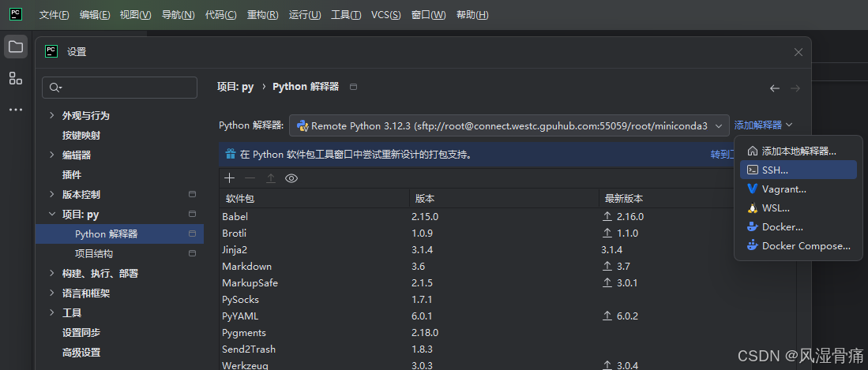The image size is (868, 370).
Task: Select the Send2Trash package row
Action: tap(508, 349)
